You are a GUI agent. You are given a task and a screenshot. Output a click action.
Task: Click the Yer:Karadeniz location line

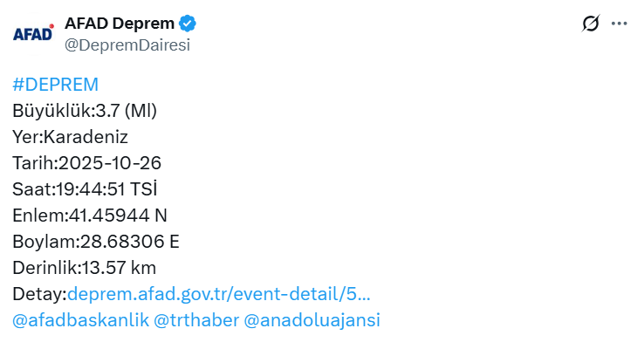click(71, 137)
